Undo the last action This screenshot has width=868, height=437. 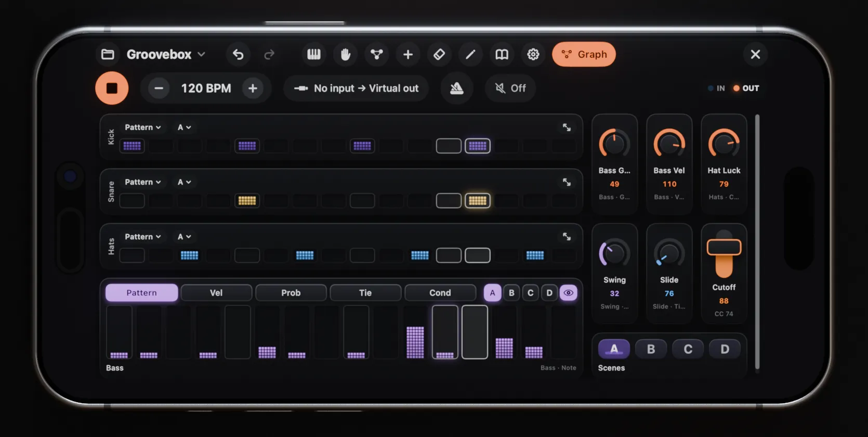tap(238, 54)
